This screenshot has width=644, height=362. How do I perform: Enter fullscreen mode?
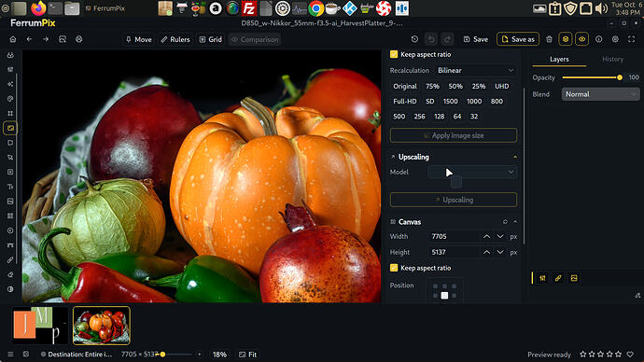click(x=632, y=39)
